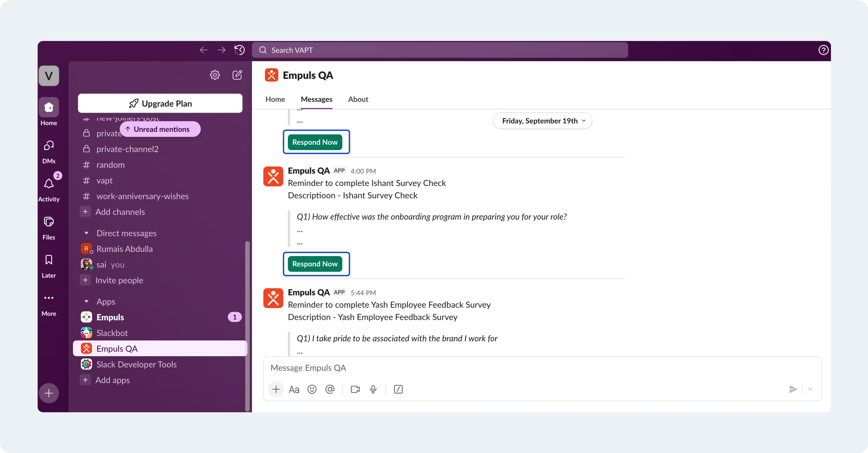Switch to the Home tab of Empuls QA
This screenshot has height=453, width=868.
click(275, 99)
